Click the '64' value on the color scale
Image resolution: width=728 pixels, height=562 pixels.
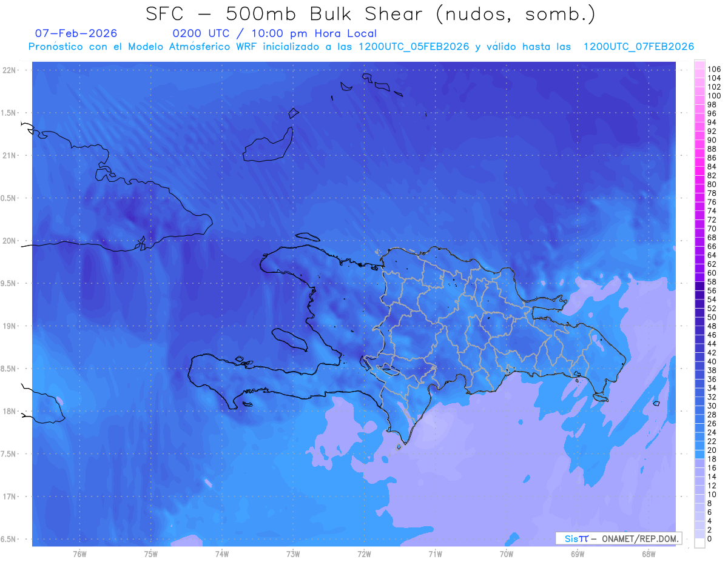point(712,255)
